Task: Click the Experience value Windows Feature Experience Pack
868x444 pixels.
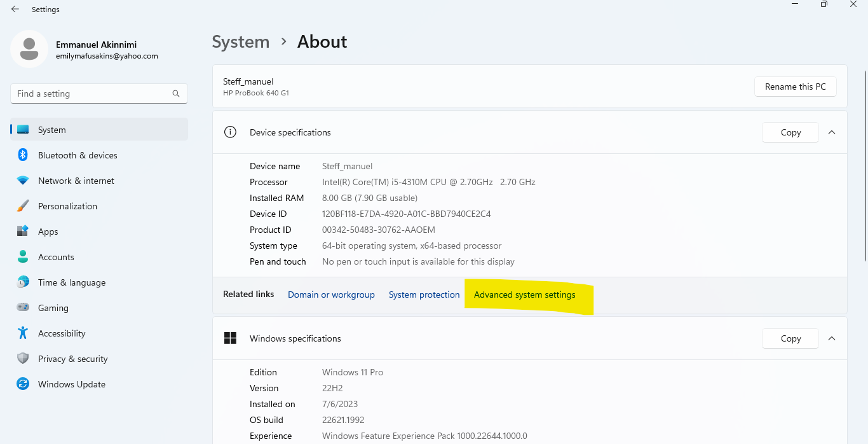Action: [424, 436]
